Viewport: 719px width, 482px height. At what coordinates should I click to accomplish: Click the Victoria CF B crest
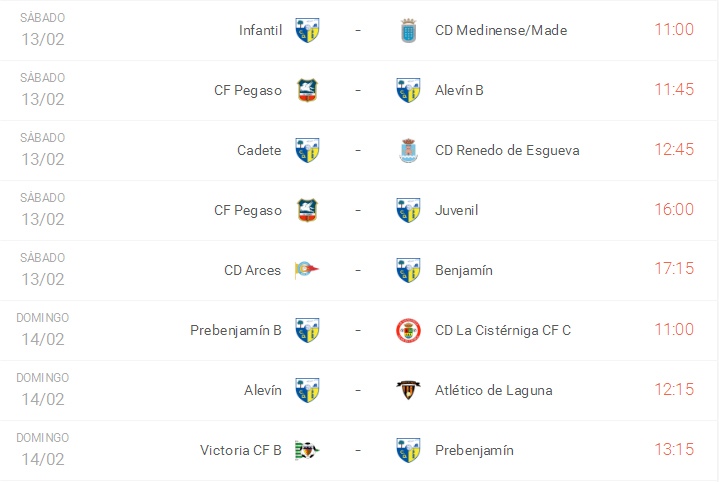[307, 450]
